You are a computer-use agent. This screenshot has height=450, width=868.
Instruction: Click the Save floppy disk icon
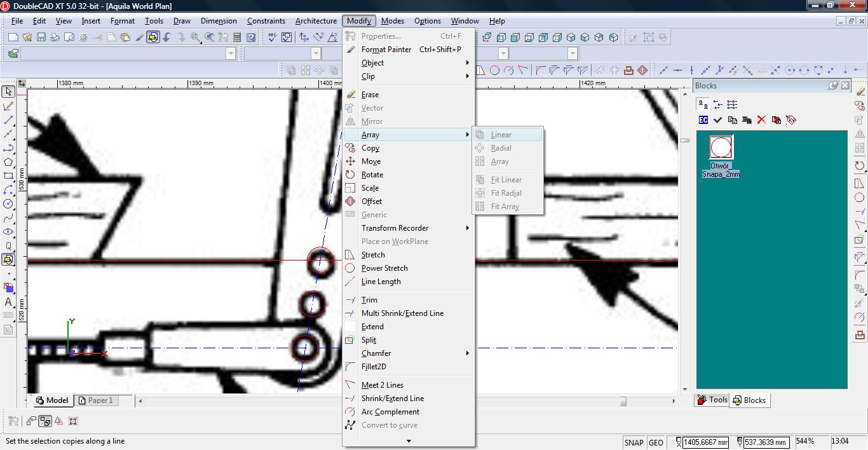(41, 37)
